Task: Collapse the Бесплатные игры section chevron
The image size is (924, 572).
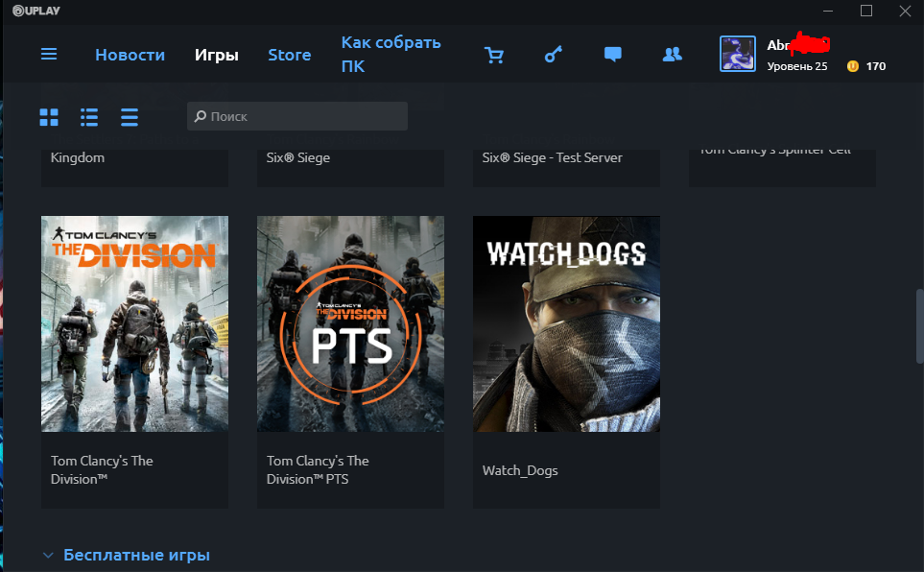Action: pyautogui.click(x=48, y=556)
